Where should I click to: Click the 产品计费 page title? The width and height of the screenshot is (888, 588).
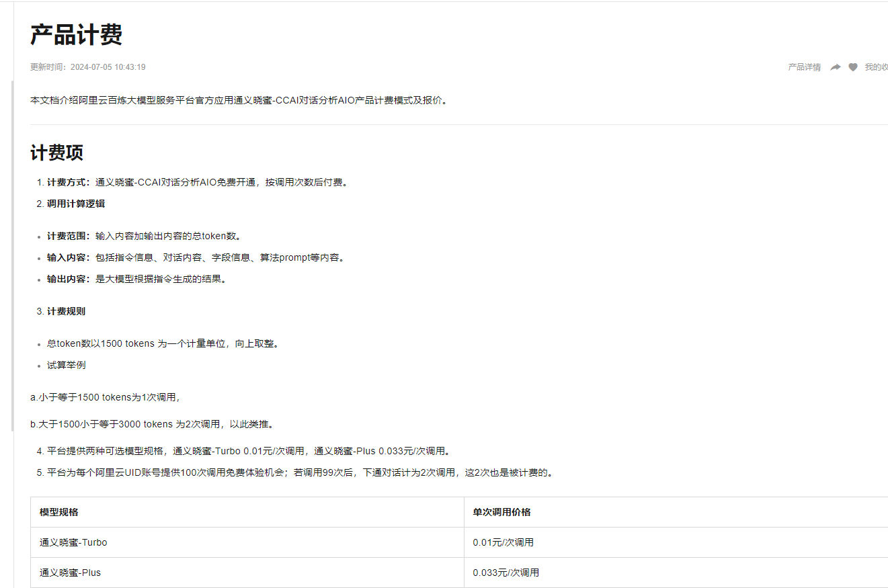point(76,35)
